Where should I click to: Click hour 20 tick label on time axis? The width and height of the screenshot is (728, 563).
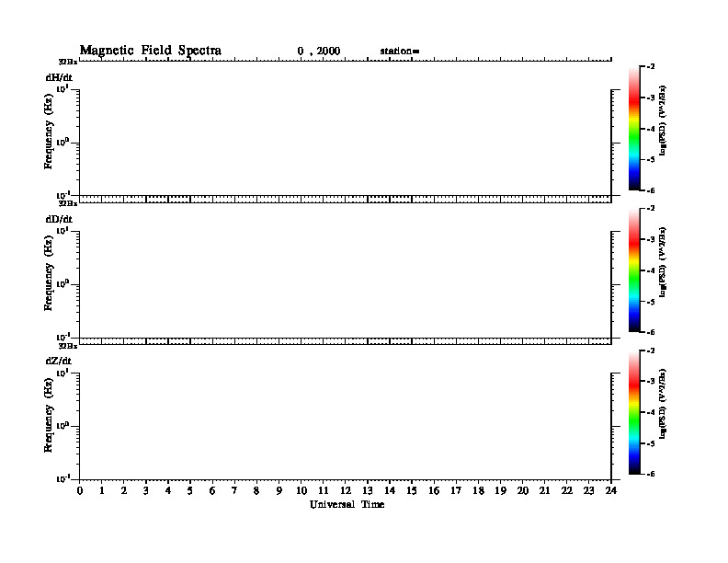click(x=523, y=491)
